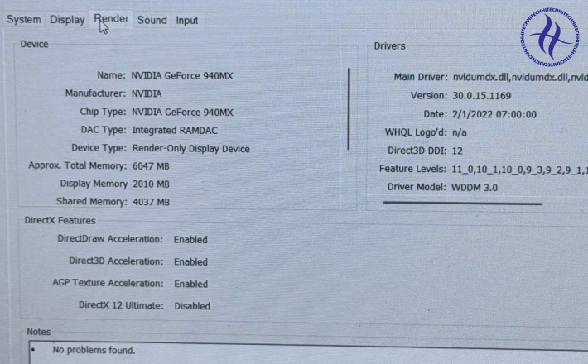Click Render-Only Display Device value
This screenshot has height=364, width=588.
(190, 149)
